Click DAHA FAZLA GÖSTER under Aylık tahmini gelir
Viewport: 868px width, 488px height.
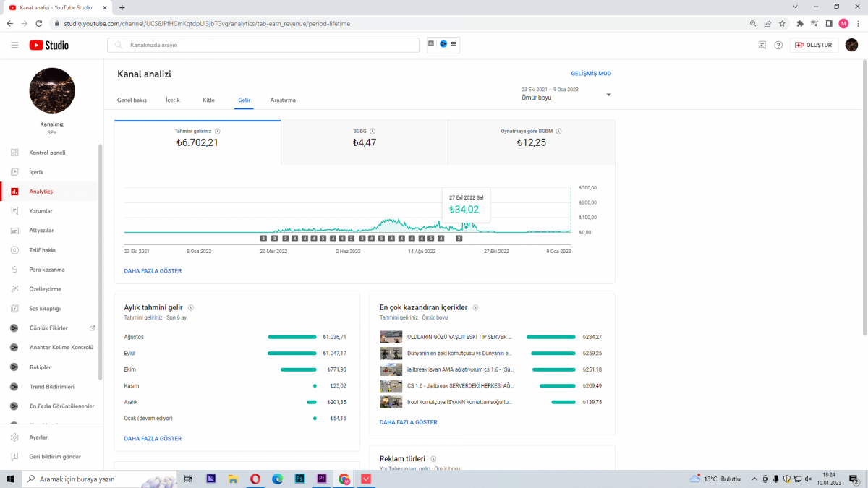point(153,439)
